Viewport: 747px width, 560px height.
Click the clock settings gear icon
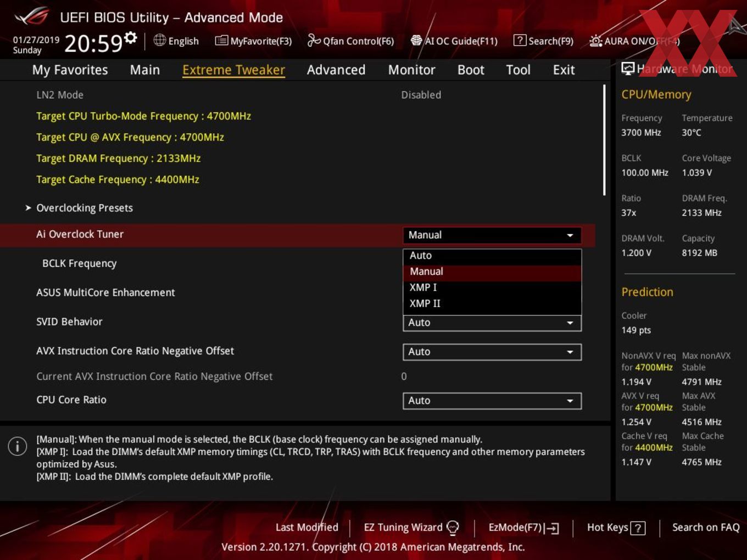(x=131, y=37)
